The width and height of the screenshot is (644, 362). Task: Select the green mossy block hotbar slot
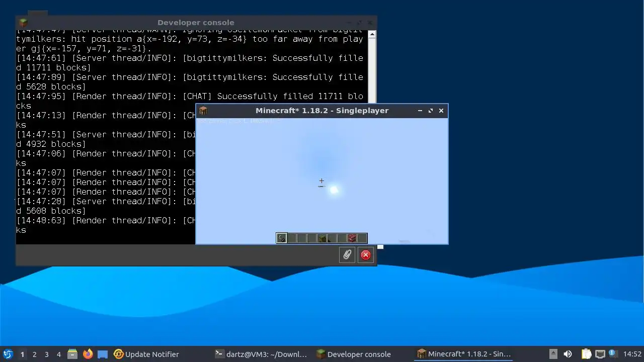click(x=322, y=238)
